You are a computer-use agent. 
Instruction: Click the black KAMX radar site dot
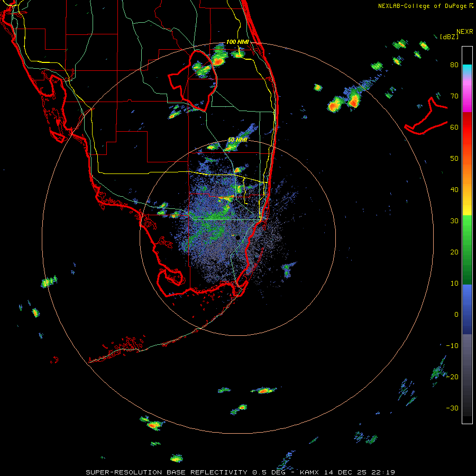(x=238, y=237)
